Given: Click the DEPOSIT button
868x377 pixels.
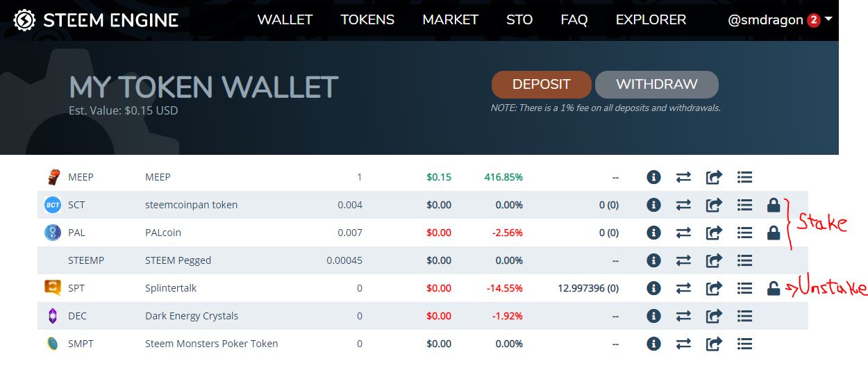Looking at the screenshot, I should (541, 85).
